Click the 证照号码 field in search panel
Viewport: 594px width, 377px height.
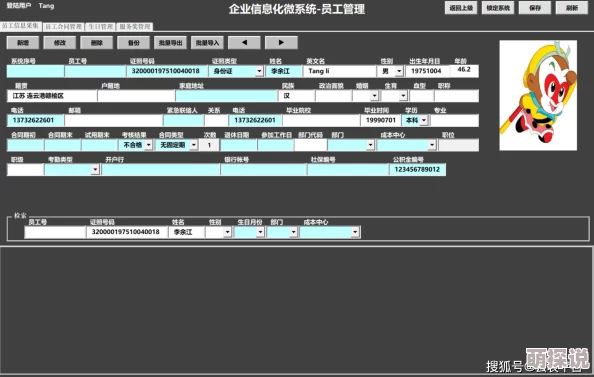click(x=127, y=232)
